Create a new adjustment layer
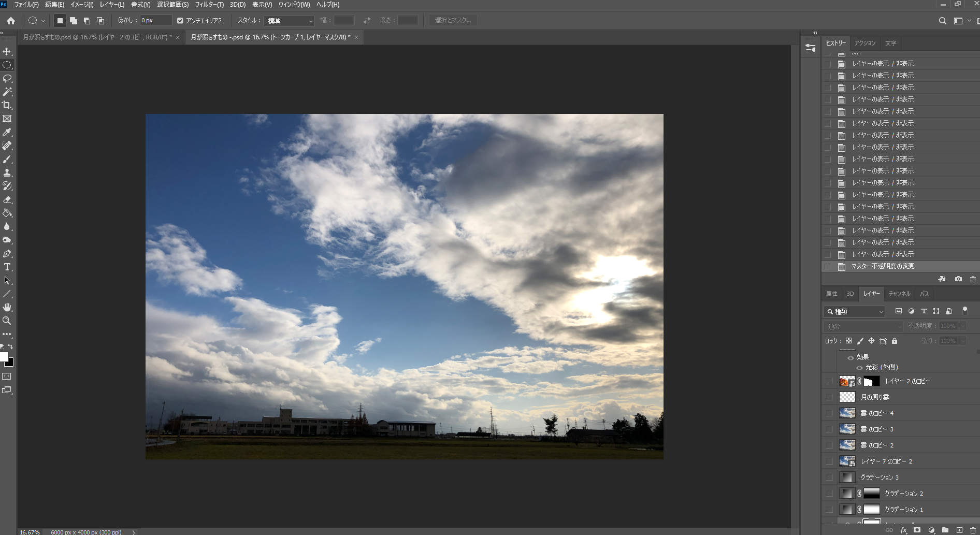The height and width of the screenshot is (535, 980). tap(931, 530)
